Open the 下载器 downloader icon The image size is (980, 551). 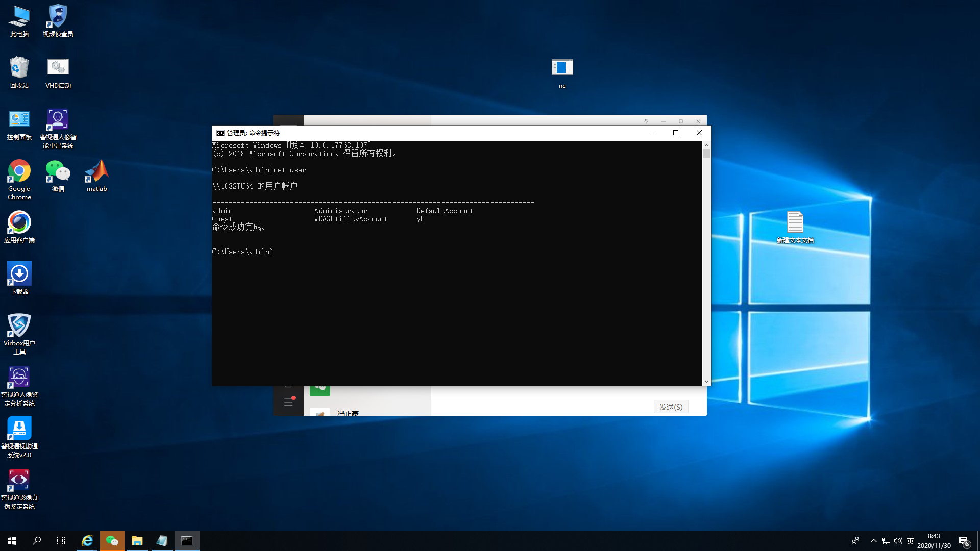click(x=19, y=274)
